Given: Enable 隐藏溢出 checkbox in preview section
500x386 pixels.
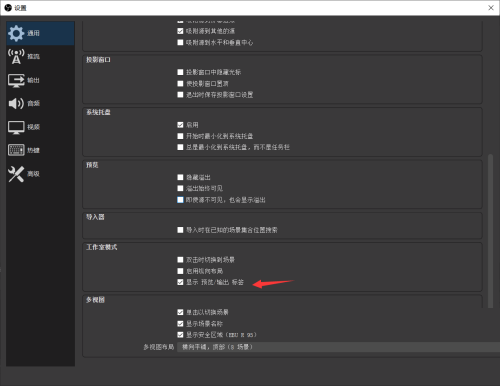Looking at the screenshot, I should (x=180, y=177).
